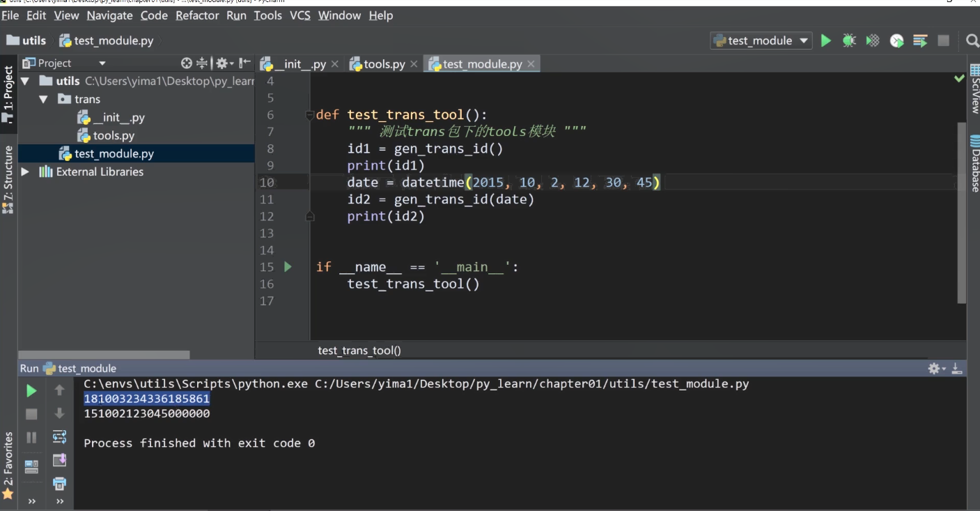Run with Coverage icon in toolbar
This screenshot has width=980, height=511.
(x=873, y=41)
